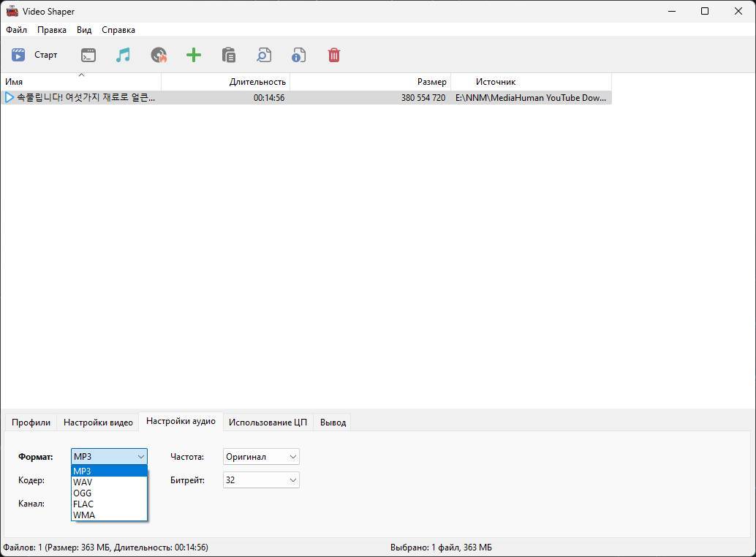
Task: Click the source path E:\NNM\MediaHuman cell
Action: pos(530,98)
